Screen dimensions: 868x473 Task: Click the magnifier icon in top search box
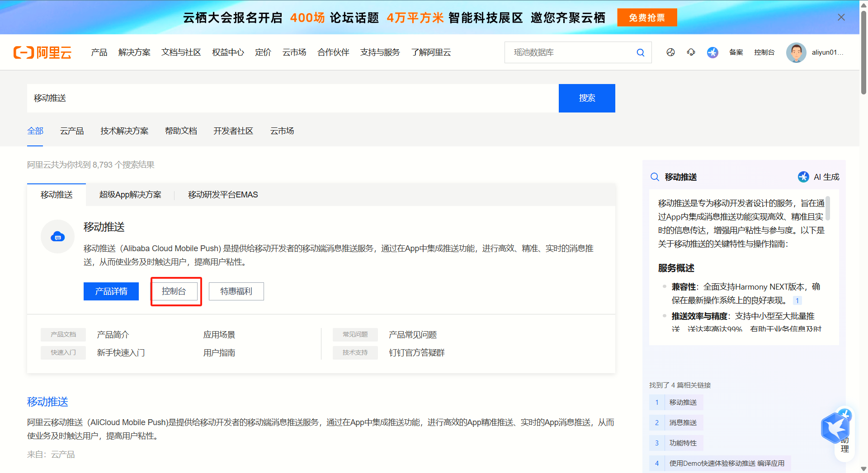click(x=640, y=52)
